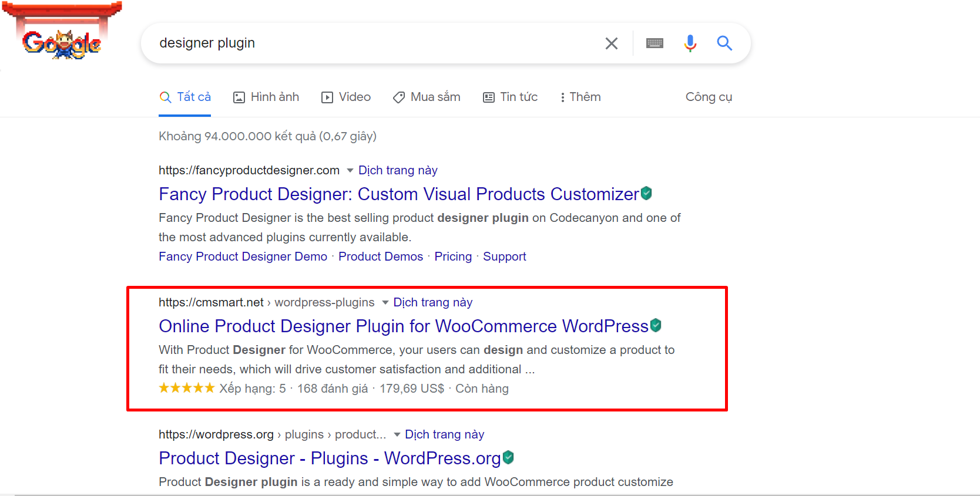Open the 'Fancy Product Designer Demo' sitelink
980x496 pixels.
tap(243, 257)
